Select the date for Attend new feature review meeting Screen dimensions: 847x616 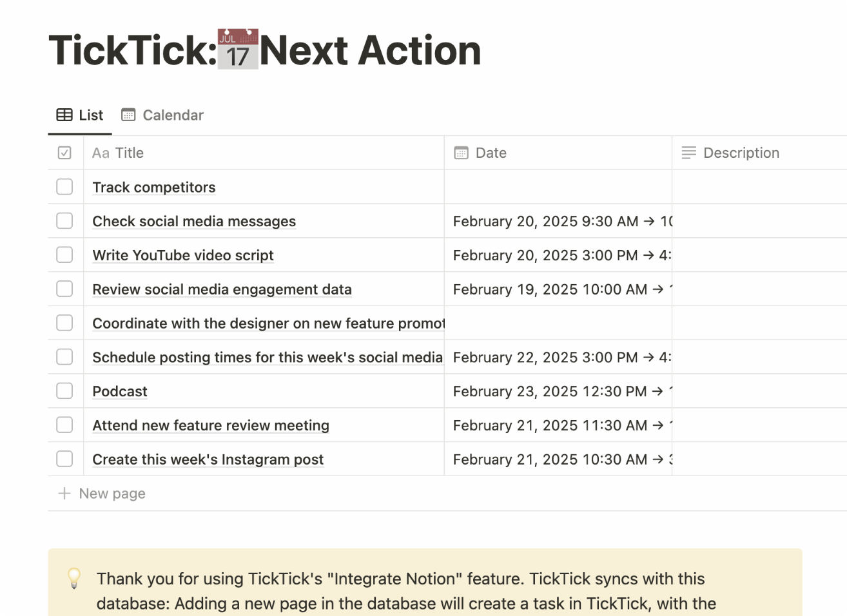pos(558,425)
